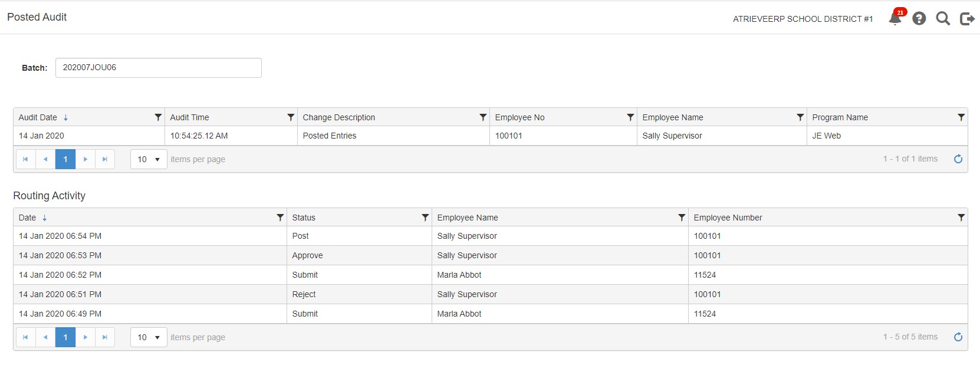
Task: Refresh the Routing Activity grid
Action: point(958,337)
